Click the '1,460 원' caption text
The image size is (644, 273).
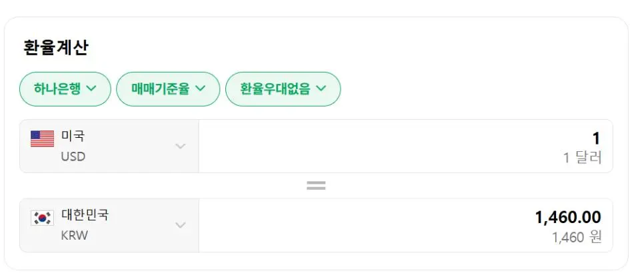click(x=577, y=237)
